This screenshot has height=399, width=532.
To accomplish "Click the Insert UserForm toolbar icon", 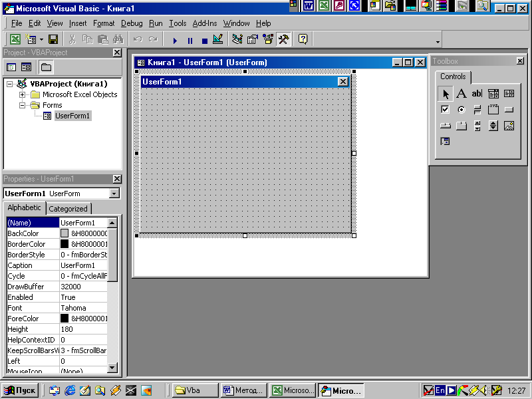I will 31,39.
